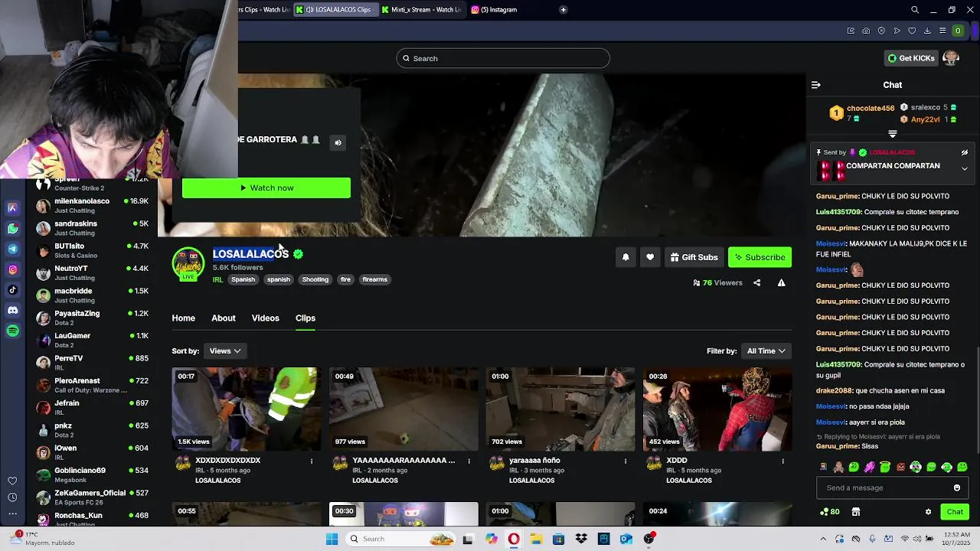The image size is (980, 551).
Task: Click the LOSALALACOS channel avatar
Action: [188, 264]
